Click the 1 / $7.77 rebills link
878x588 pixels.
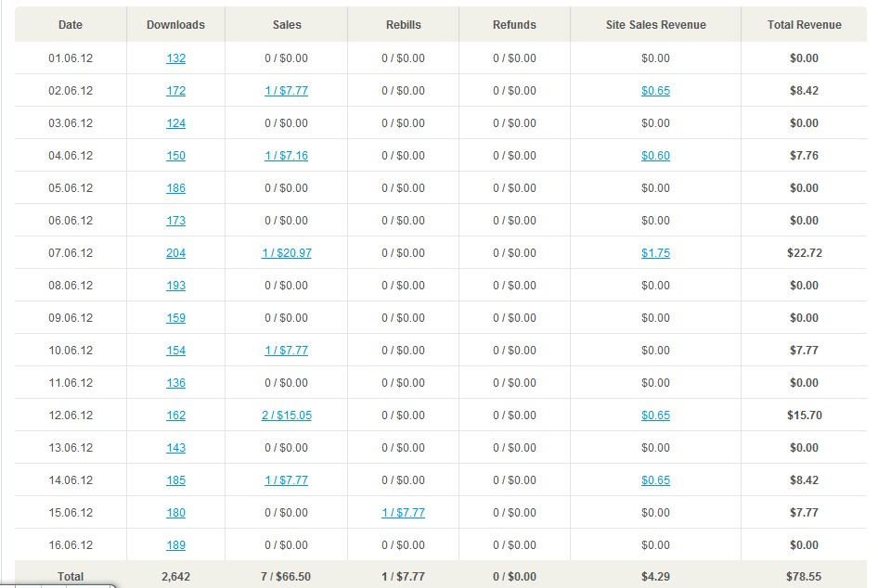point(403,513)
